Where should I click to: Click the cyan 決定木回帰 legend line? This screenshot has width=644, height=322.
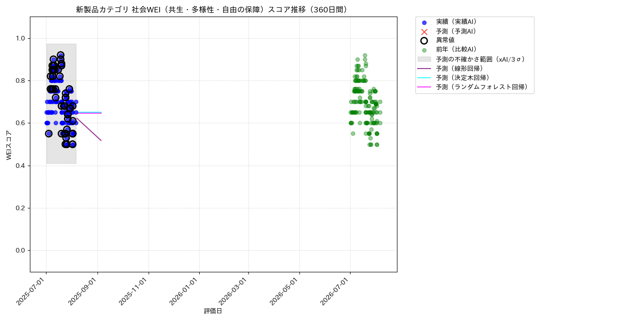pos(424,78)
